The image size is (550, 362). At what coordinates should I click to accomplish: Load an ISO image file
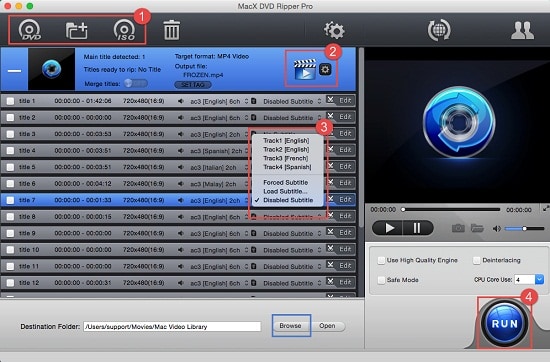coord(124,30)
